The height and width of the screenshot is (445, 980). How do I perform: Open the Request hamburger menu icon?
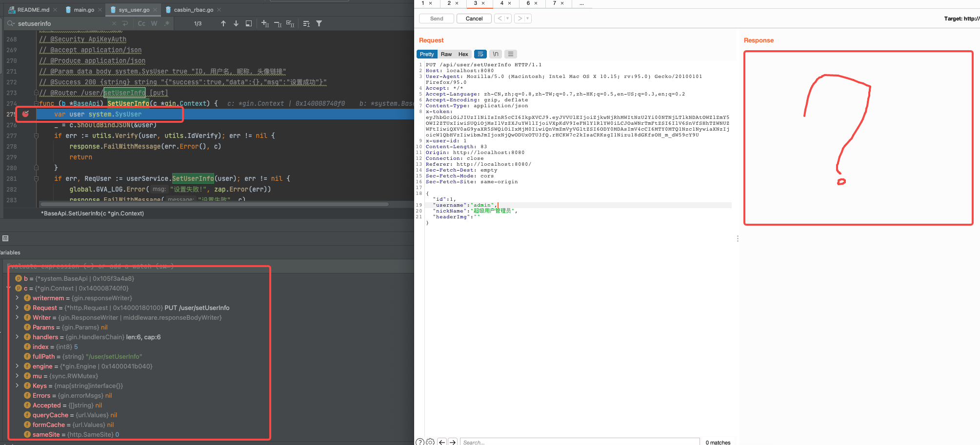tap(511, 54)
